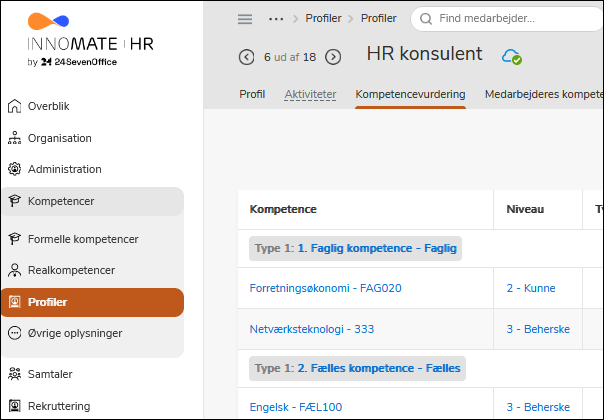
Task: Open Forretningsøkonomi - FAG020 competence link
Action: (325, 288)
